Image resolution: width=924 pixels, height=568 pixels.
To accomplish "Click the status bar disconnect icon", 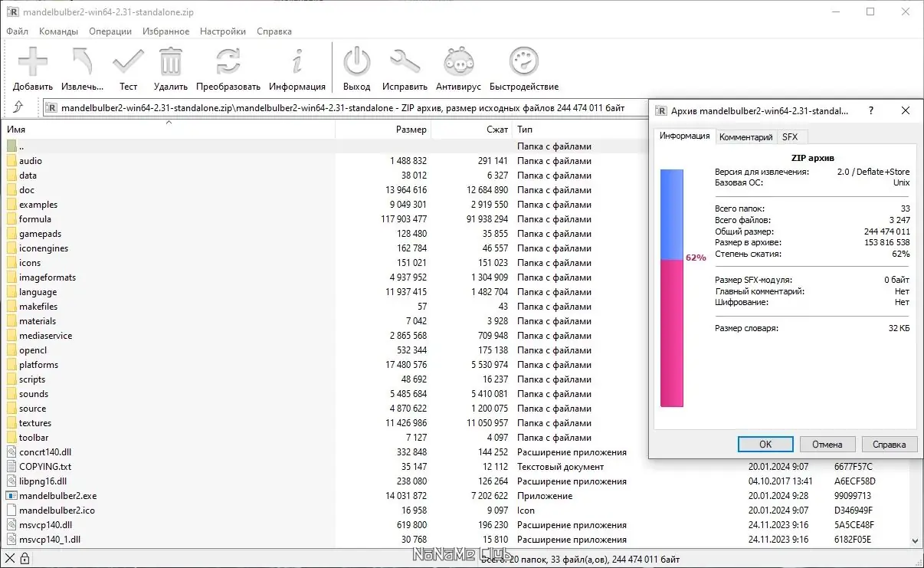I will 10,560.
